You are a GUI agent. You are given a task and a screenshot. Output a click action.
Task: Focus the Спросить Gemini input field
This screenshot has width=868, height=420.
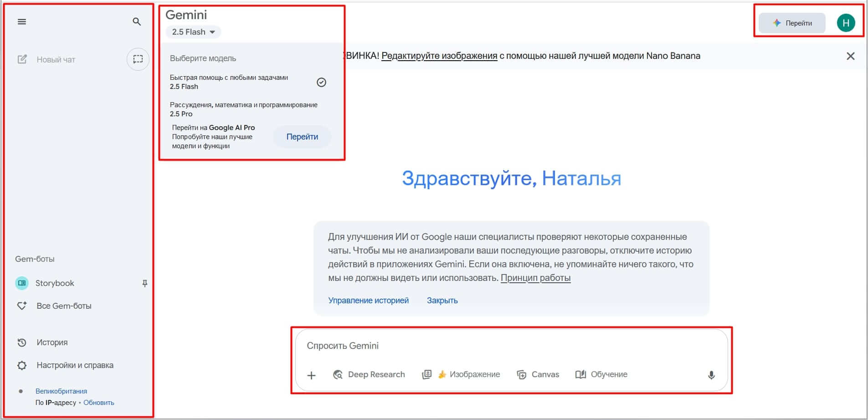point(510,346)
